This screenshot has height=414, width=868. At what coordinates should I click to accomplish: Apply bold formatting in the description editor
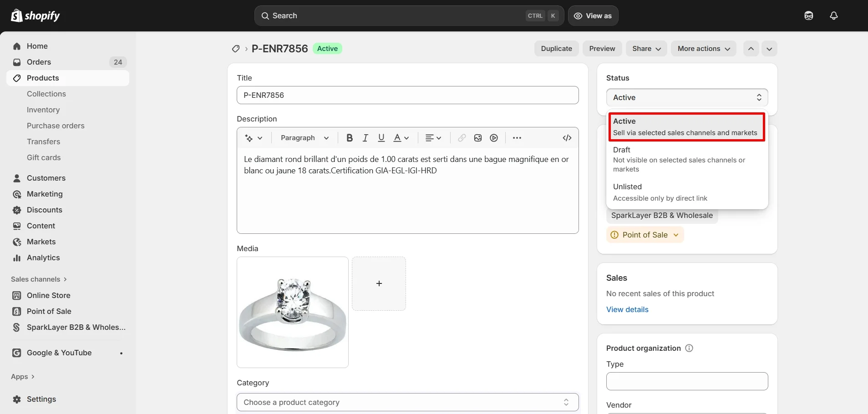click(x=349, y=138)
